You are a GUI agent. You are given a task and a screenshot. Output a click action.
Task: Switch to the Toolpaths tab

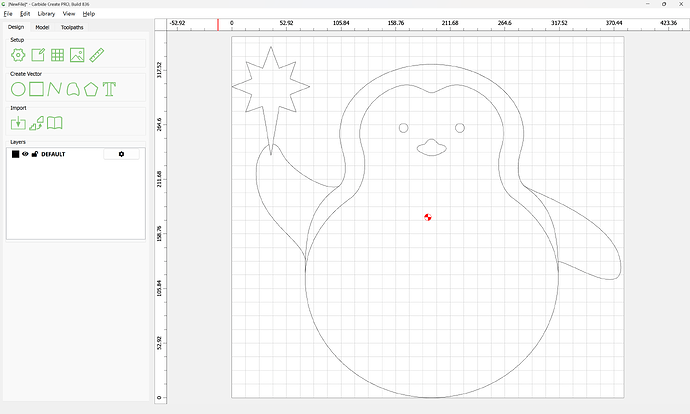pyautogui.click(x=72, y=27)
